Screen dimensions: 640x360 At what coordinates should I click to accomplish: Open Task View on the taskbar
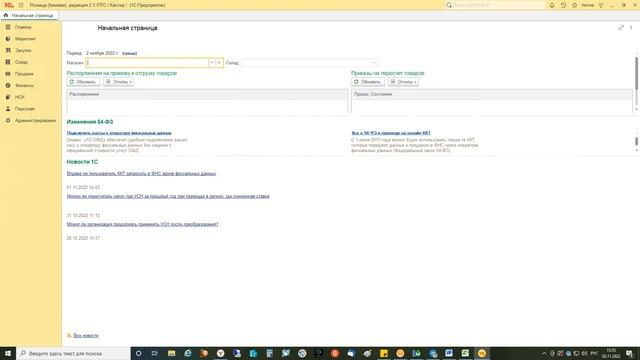pyautogui.click(x=155, y=353)
